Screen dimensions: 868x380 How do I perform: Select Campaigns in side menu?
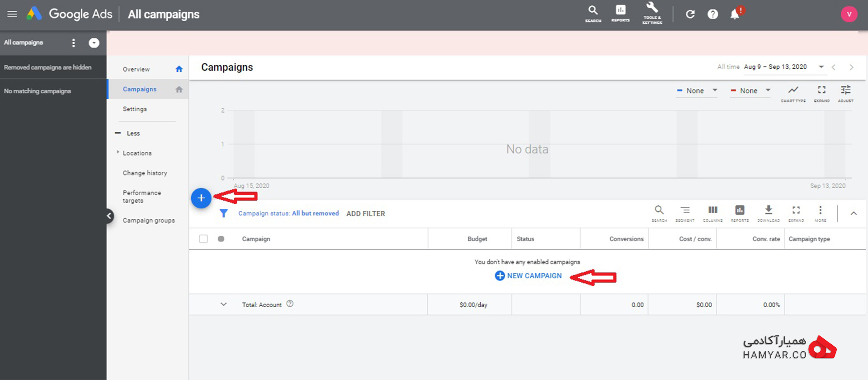(140, 90)
